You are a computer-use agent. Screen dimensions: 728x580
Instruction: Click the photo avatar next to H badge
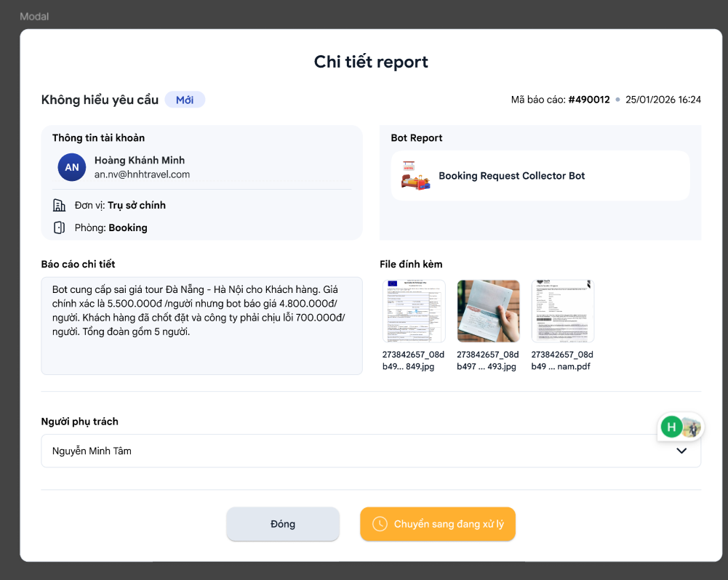pyautogui.click(x=691, y=427)
